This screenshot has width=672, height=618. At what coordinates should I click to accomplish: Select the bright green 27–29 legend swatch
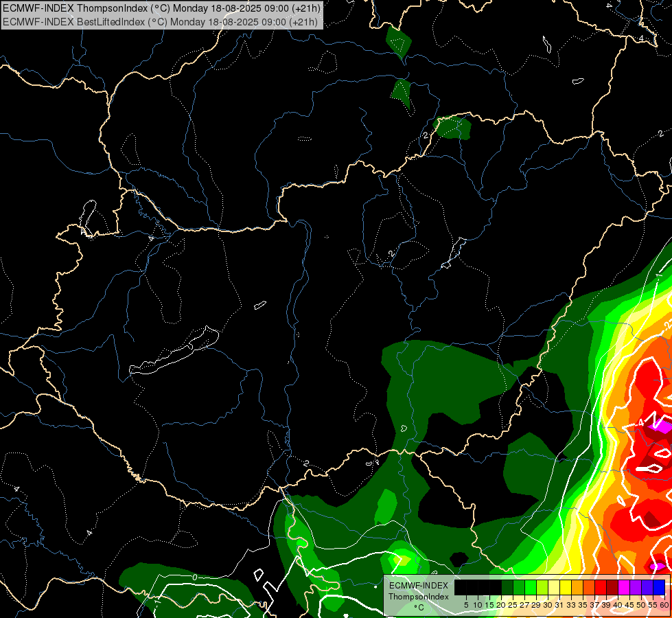tap(531, 587)
